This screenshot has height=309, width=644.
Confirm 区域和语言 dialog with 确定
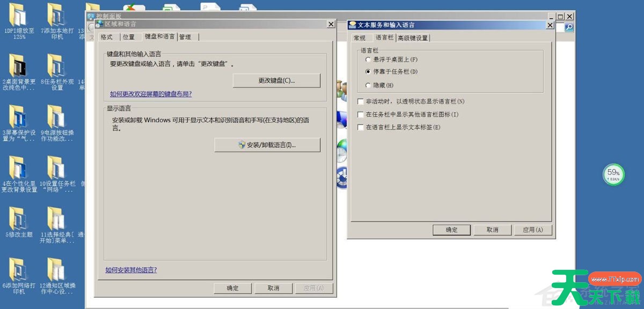pyautogui.click(x=233, y=288)
